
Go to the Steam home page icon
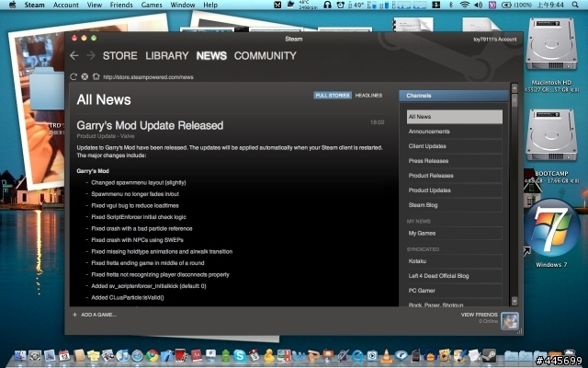pos(96,76)
